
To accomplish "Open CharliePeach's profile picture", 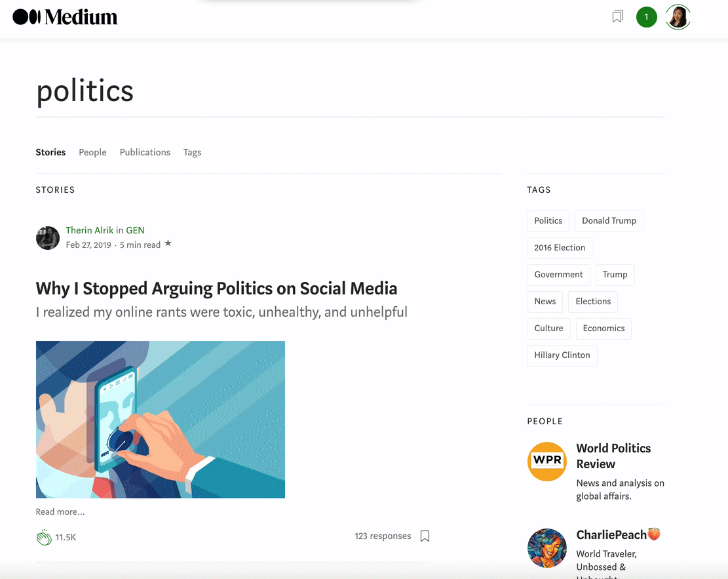I will click(x=547, y=548).
